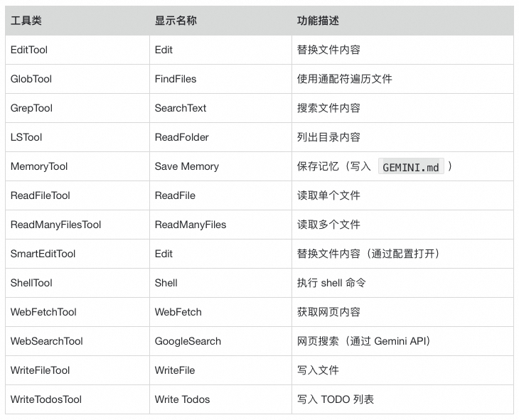Select the WriteFileTool cell

point(40,370)
